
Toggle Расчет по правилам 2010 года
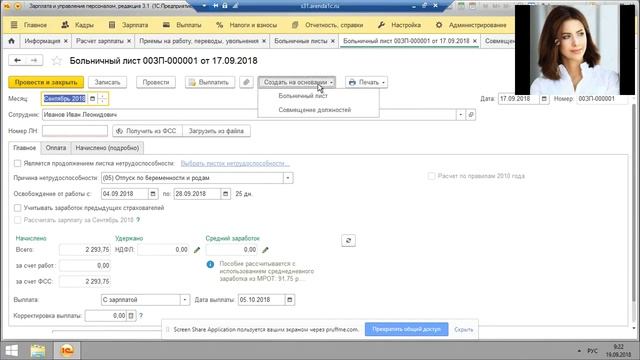pyautogui.click(x=431, y=176)
